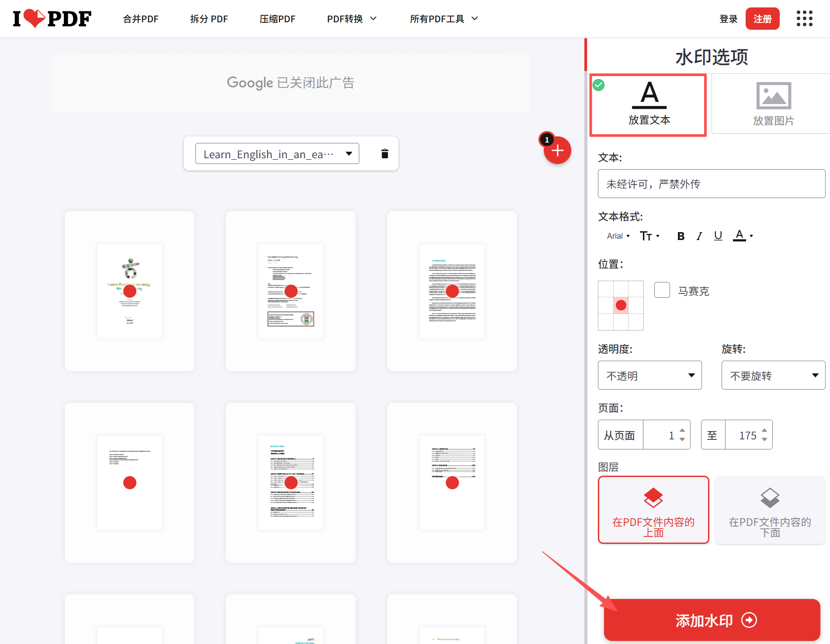Delete the uploaded PDF with trash icon
830x644 pixels.
[384, 153]
